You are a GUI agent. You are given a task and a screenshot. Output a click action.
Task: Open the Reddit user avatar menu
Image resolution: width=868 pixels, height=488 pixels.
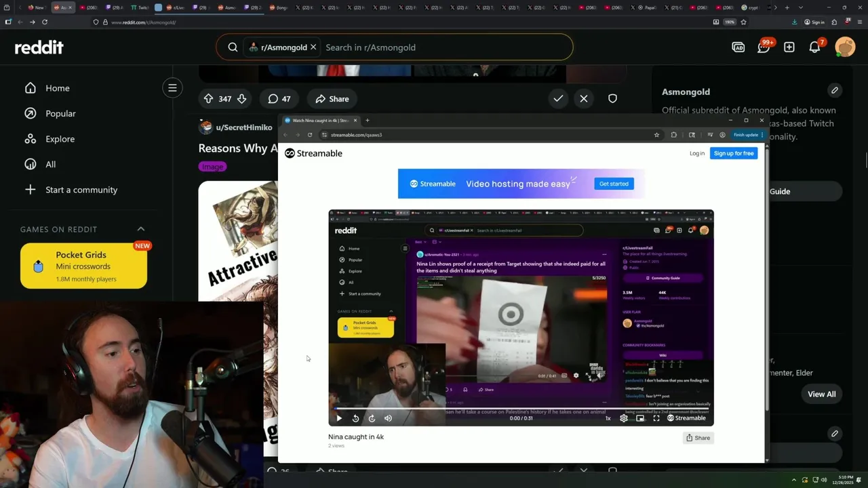(x=845, y=47)
